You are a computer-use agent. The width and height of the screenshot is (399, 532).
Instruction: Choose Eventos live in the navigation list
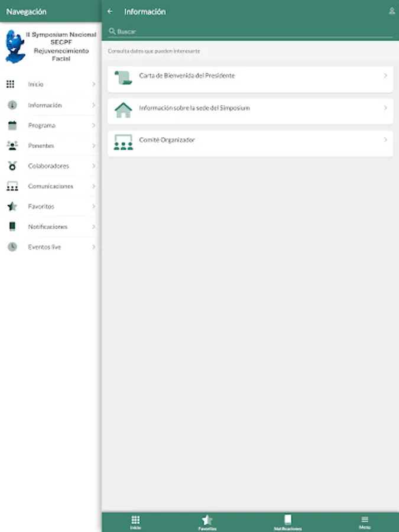click(51, 247)
